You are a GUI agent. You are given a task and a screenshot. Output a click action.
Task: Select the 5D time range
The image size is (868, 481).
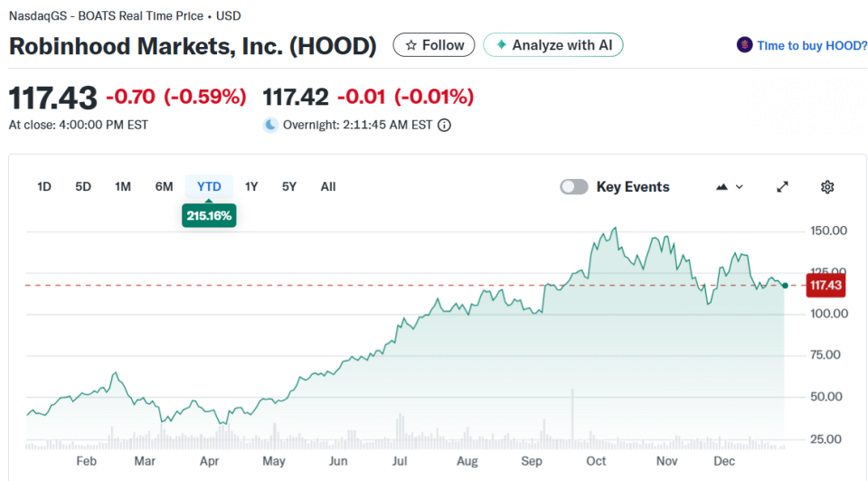click(83, 187)
